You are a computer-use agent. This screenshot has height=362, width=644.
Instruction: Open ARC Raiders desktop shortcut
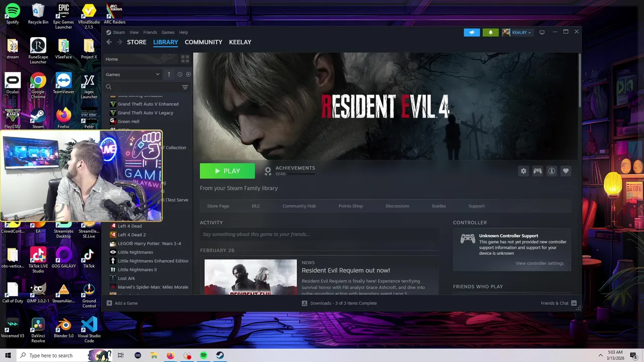click(115, 14)
